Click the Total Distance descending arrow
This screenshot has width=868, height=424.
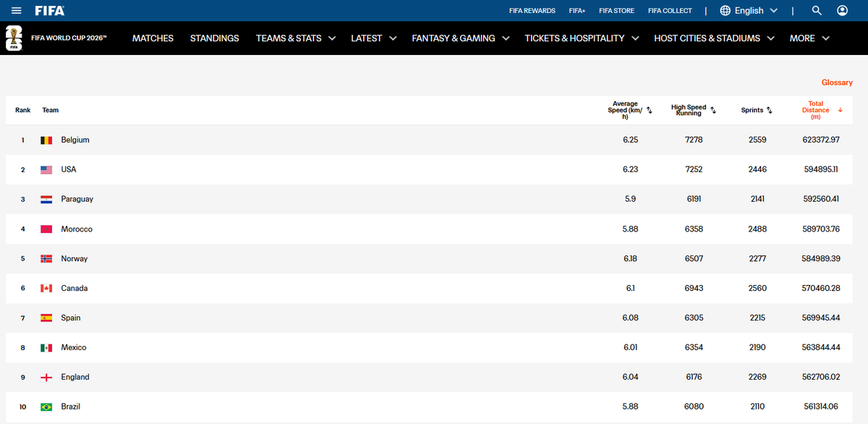click(840, 110)
